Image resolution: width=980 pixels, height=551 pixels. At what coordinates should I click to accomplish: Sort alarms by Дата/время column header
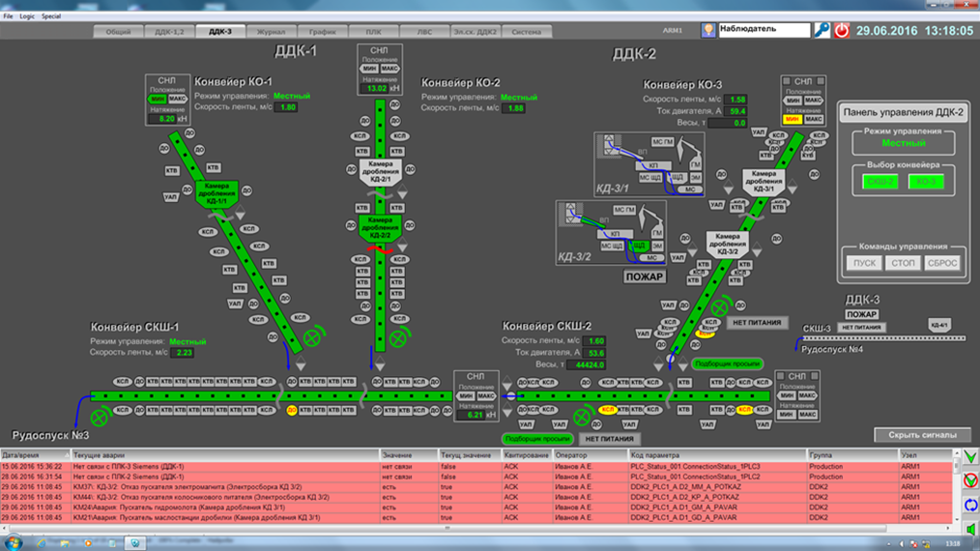35,454
